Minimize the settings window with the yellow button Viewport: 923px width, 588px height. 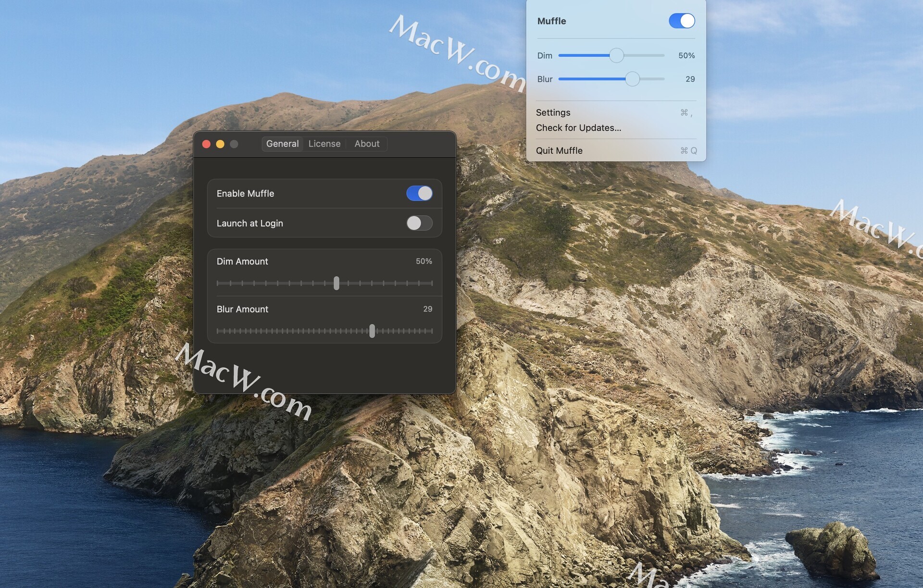(220, 144)
